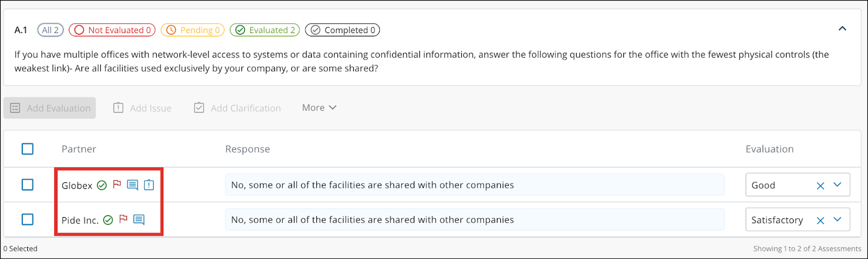Check the box for the Pide Inc. row
The width and height of the screenshot is (868, 259).
(28, 219)
